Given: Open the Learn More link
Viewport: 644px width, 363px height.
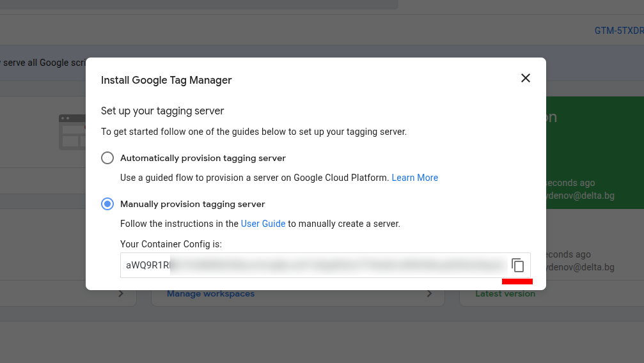Looking at the screenshot, I should point(414,178).
